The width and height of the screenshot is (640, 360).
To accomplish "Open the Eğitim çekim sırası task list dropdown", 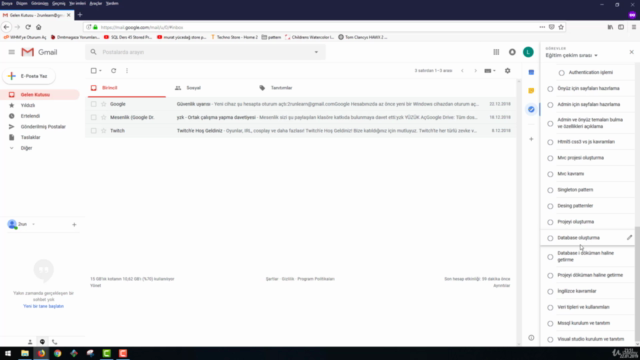I will [571, 55].
